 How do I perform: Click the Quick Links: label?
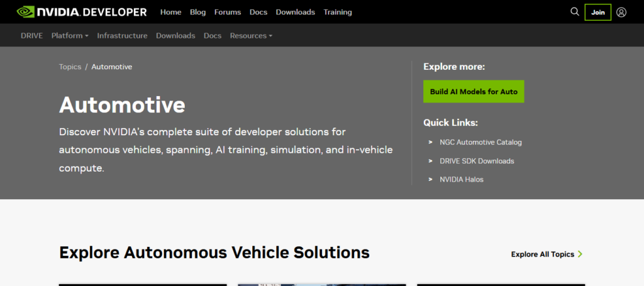(450, 123)
